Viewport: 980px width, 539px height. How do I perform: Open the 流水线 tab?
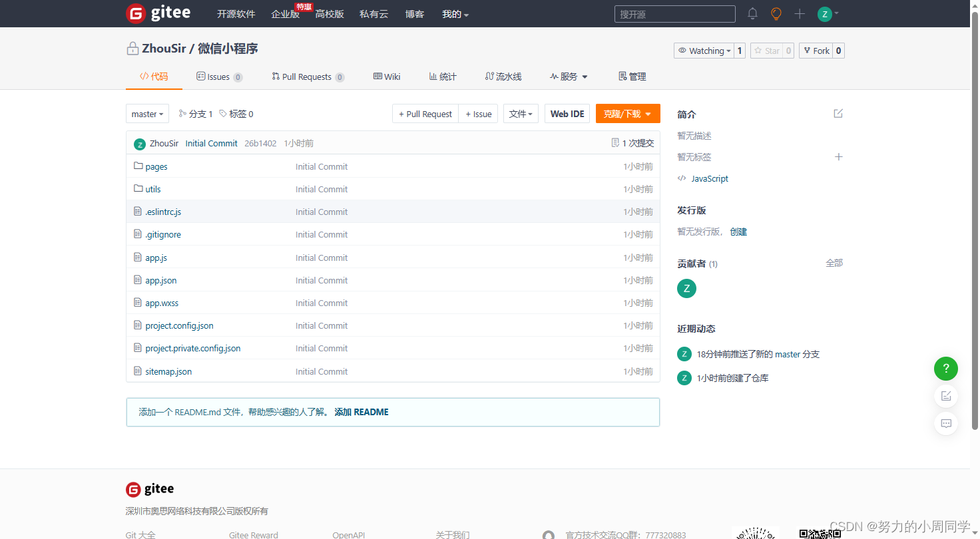point(503,77)
